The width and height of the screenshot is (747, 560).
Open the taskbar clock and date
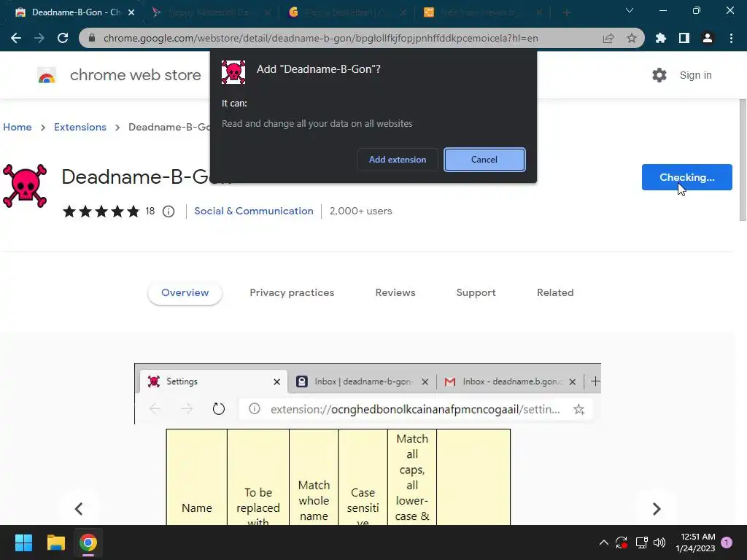point(695,542)
